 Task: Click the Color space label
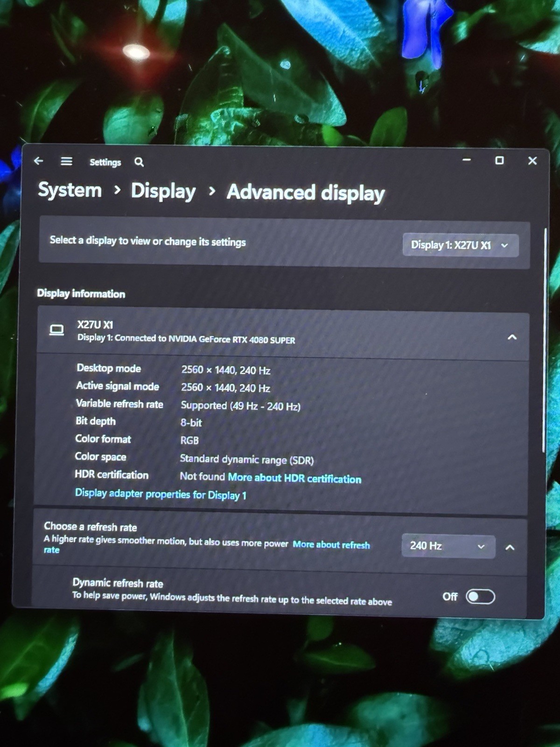click(100, 457)
